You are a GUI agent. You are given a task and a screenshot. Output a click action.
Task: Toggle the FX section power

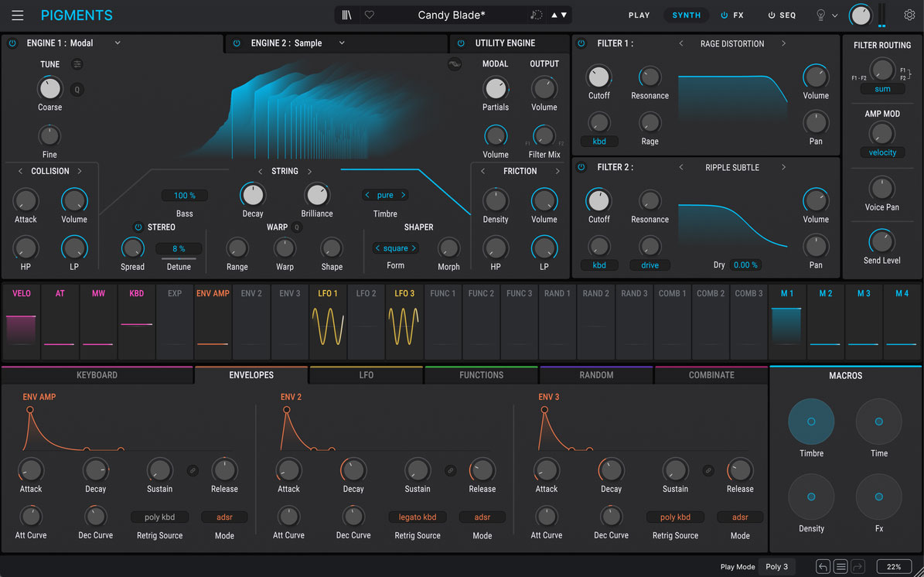pyautogui.click(x=725, y=15)
